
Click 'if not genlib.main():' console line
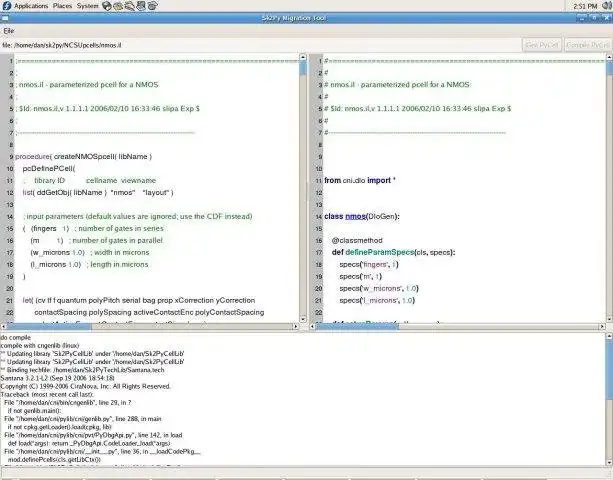(x=34, y=411)
